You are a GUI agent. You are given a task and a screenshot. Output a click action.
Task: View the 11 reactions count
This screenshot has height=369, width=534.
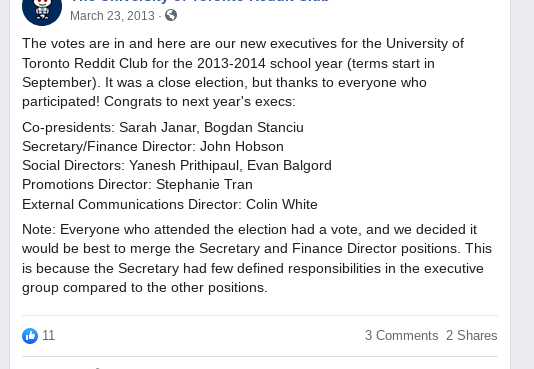tap(48, 336)
